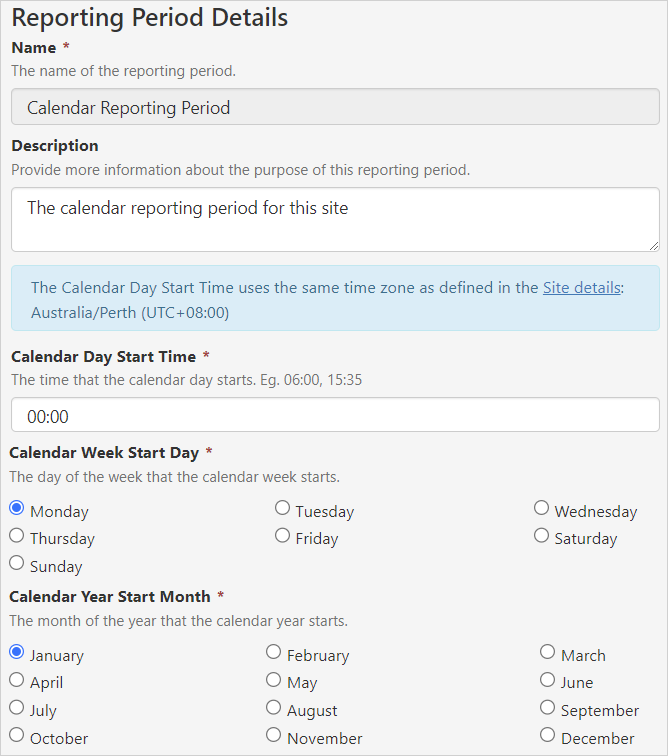Viewport: 668px width, 756px height.
Task: Click the Name field with Calendar Reporting Period
Action: [x=335, y=107]
